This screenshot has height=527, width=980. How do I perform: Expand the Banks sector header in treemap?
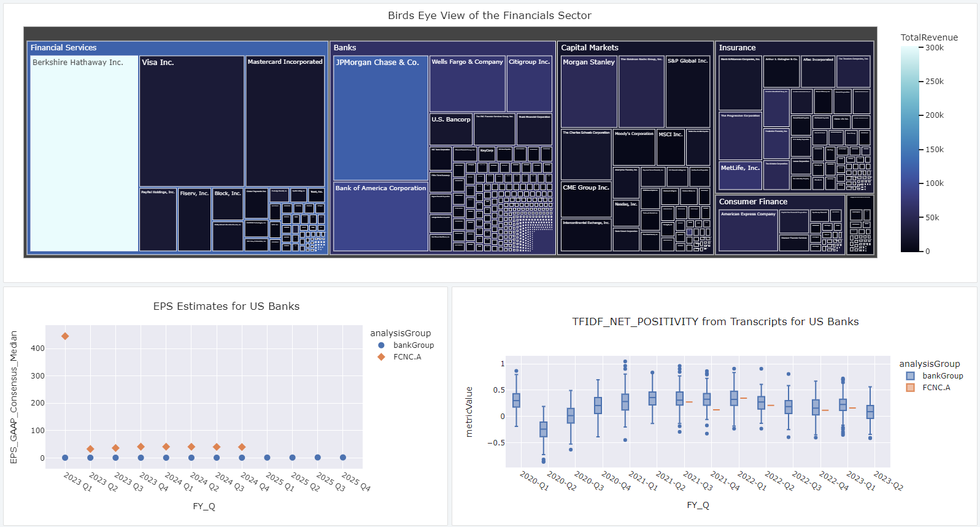[x=345, y=47]
